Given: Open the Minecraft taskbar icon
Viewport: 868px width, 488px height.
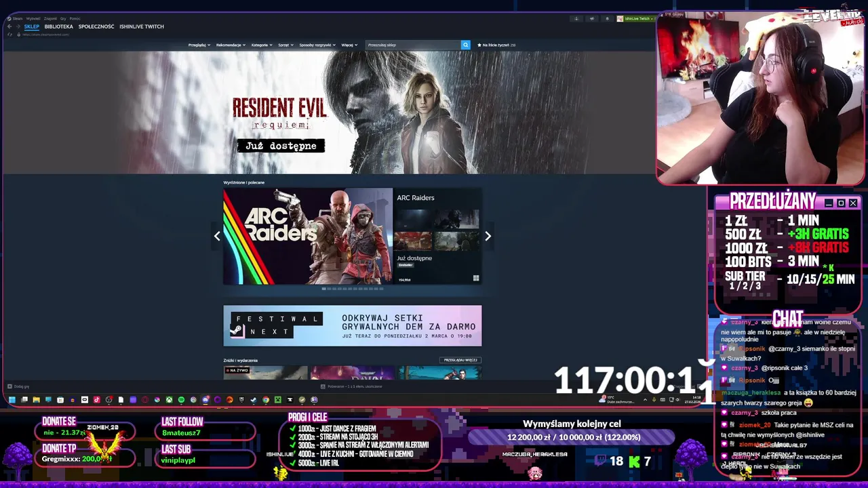Looking at the screenshot, I should [x=278, y=400].
